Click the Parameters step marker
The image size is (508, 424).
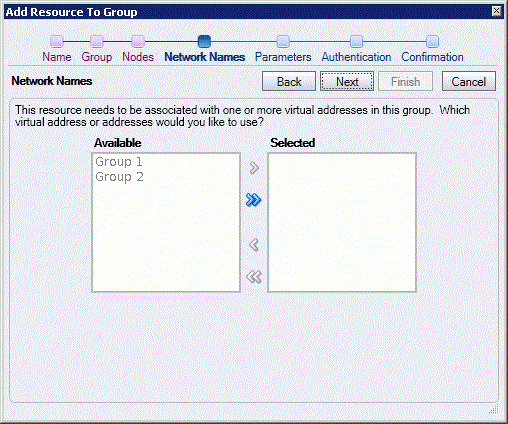click(283, 41)
